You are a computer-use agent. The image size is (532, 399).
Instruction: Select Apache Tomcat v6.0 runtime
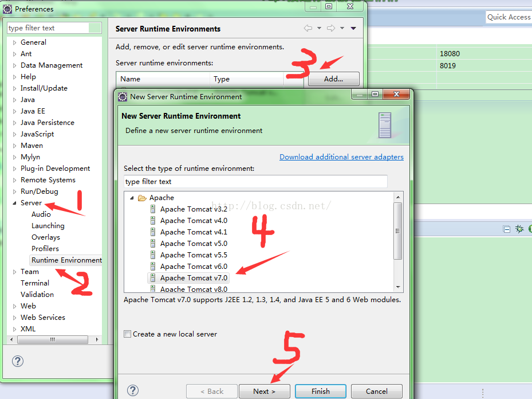(x=194, y=266)
